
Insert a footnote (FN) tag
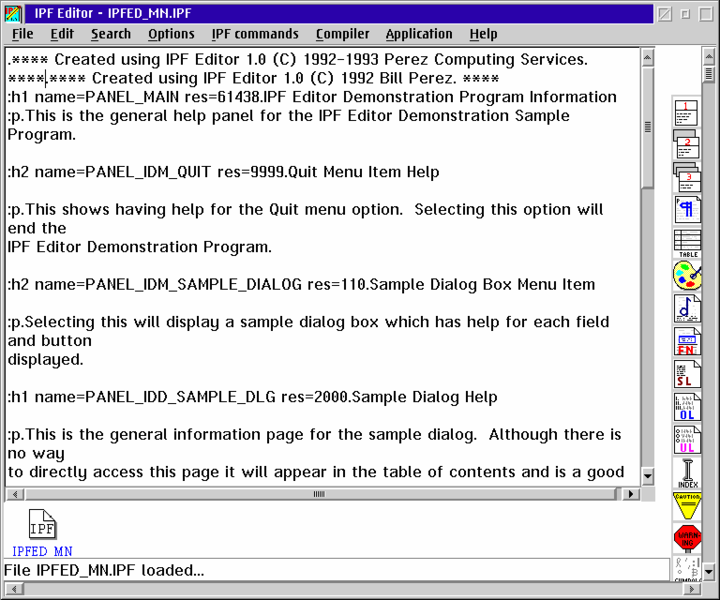(687, 342)
